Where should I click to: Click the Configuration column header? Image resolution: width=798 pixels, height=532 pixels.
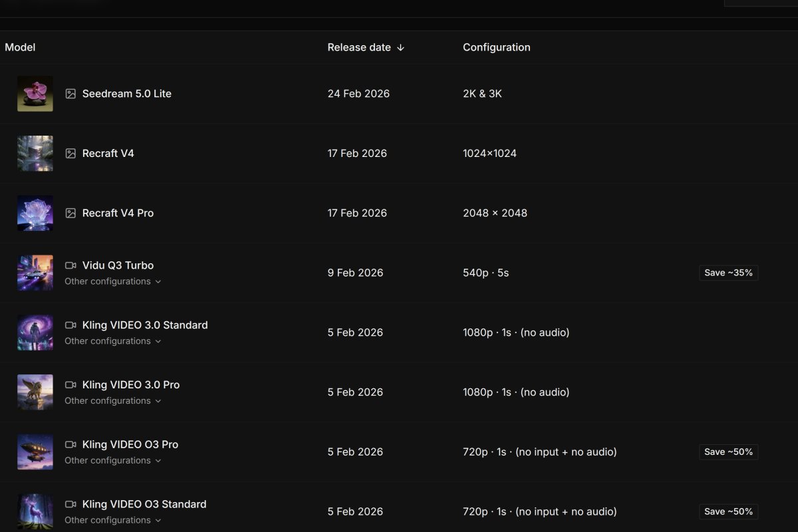(497, 47)
